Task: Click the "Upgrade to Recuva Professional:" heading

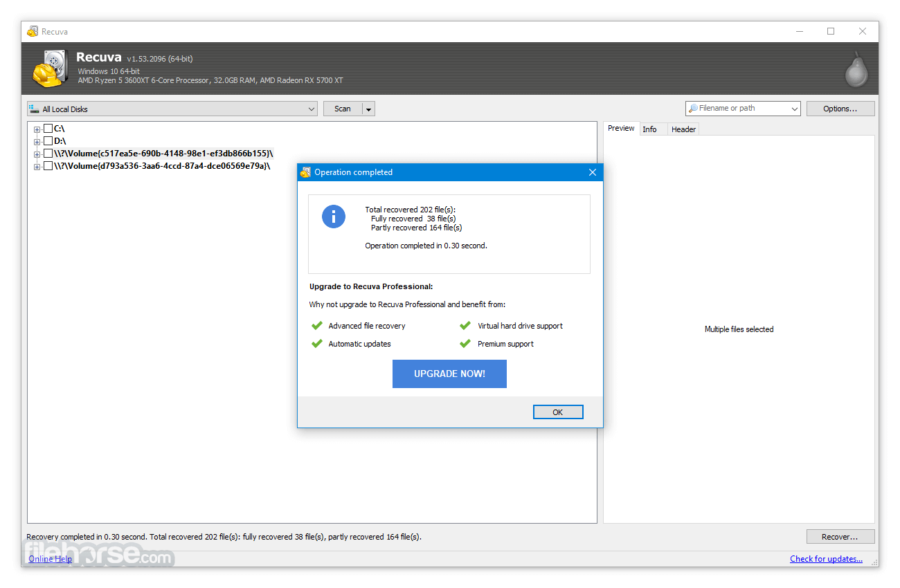Action: [371, 286]
